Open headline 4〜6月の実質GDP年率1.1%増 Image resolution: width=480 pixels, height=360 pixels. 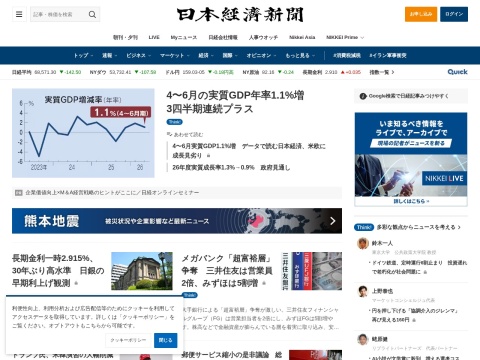pos(235,102)
